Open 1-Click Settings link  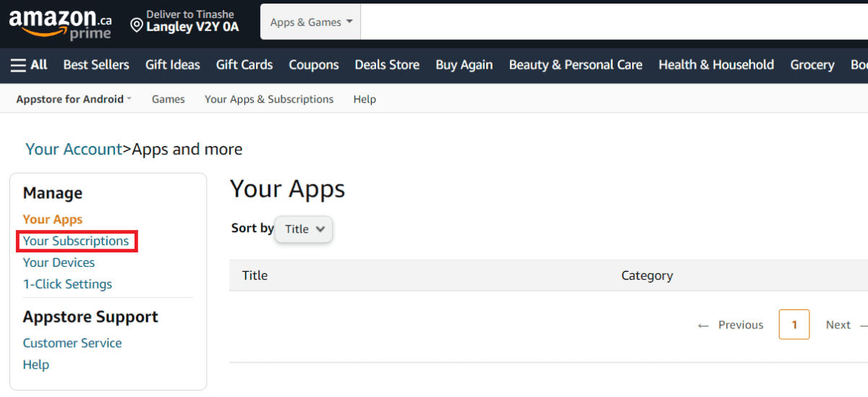click(x=67, y=284)
